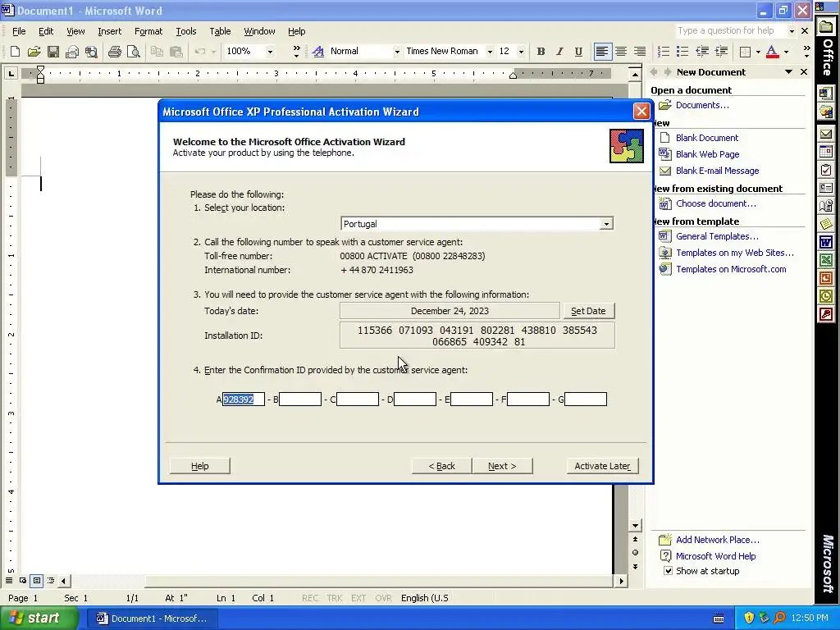The image size is (840, 630).
Task: Launch Microsoft PowerPoint from the Office Shortcut Bar
Action: tap(825, 278)
